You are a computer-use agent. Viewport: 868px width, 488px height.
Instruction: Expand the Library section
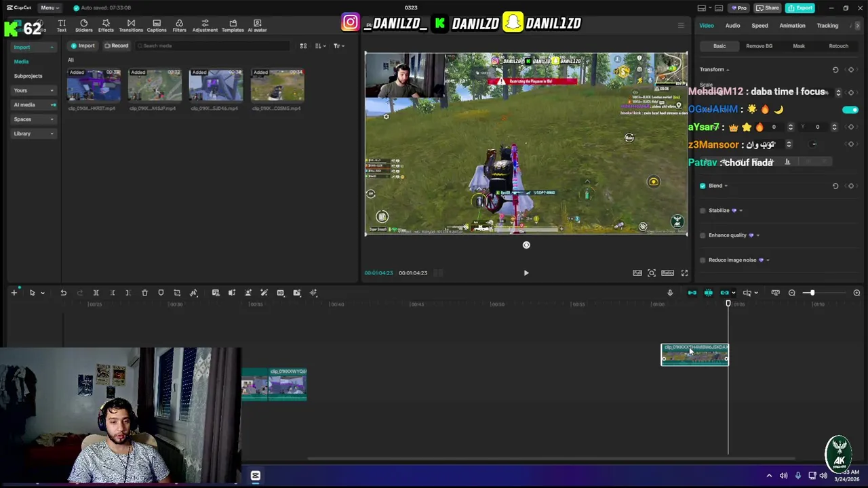tap(33, 134)
